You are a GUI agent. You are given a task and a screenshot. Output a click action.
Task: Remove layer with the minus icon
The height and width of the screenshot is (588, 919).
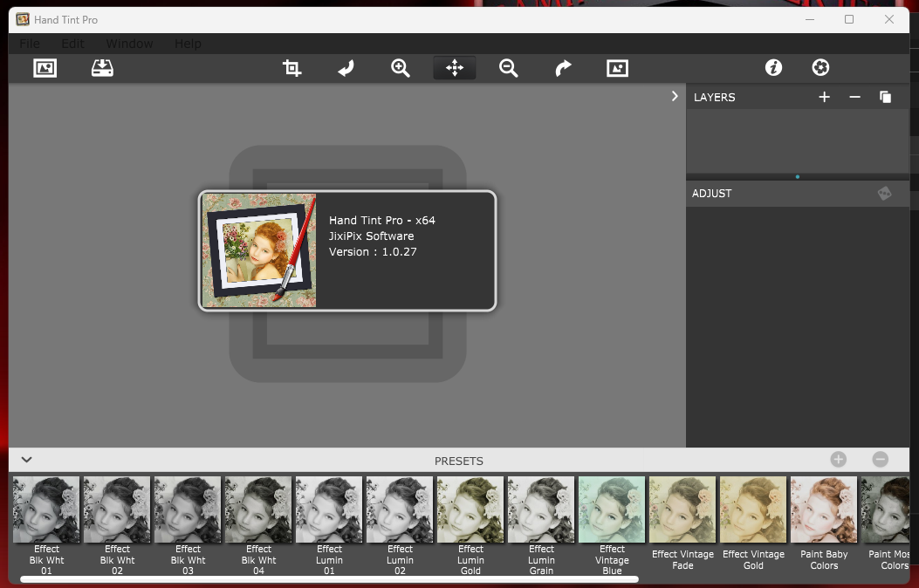click(x=854, y=97)
